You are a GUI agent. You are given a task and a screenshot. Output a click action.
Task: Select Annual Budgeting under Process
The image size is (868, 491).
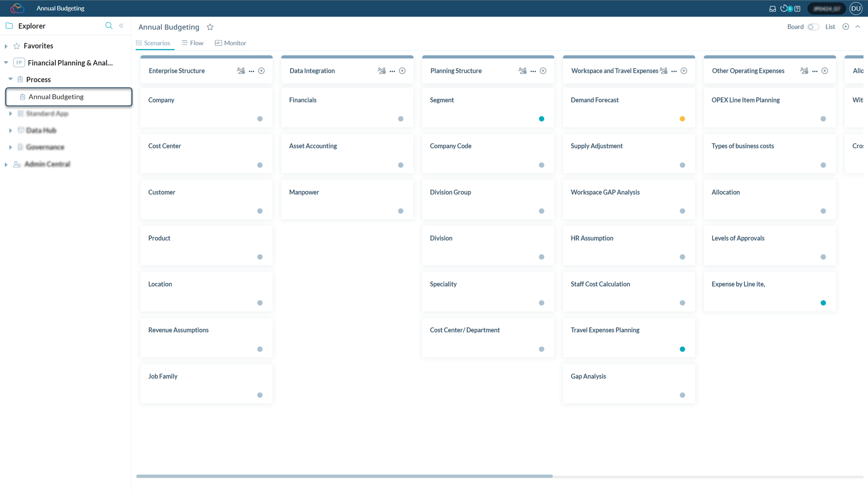56,97
